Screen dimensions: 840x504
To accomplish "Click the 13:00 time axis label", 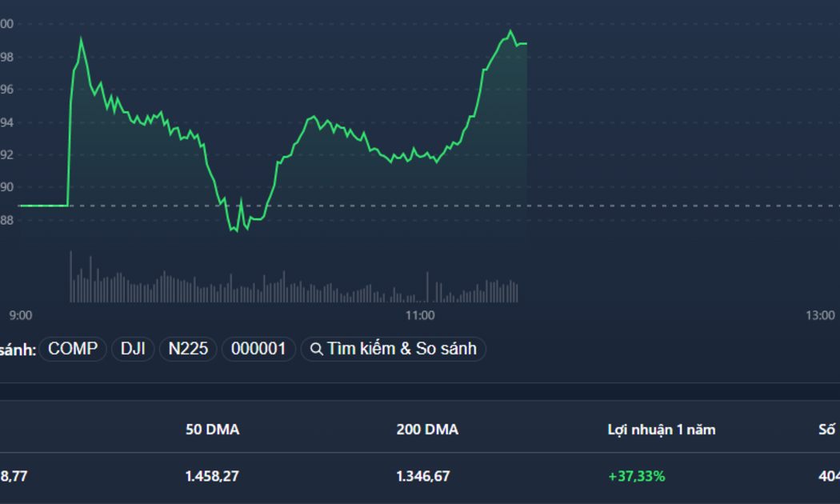I will (820, 315).
